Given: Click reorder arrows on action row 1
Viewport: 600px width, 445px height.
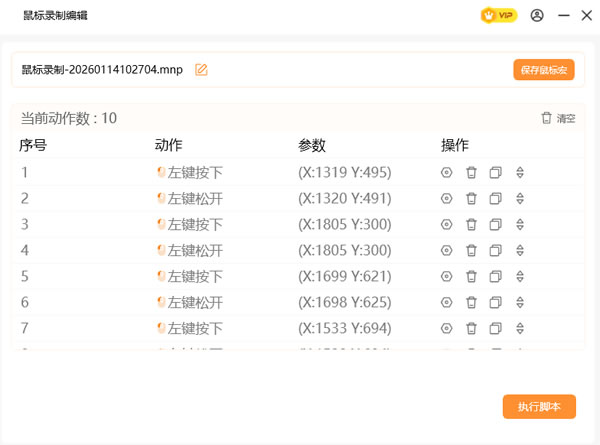Looking at the screenshot, I should (x=520, y=172).
